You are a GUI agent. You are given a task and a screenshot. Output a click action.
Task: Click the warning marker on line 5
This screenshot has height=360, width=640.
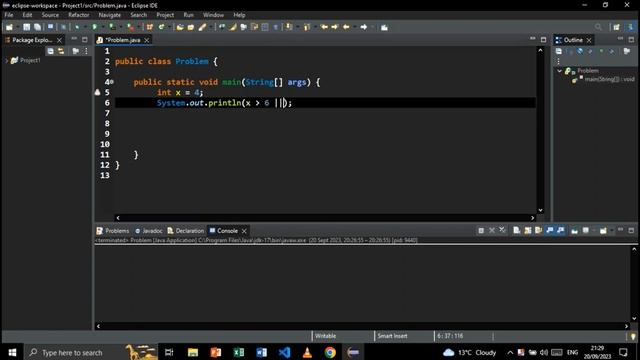98,93
